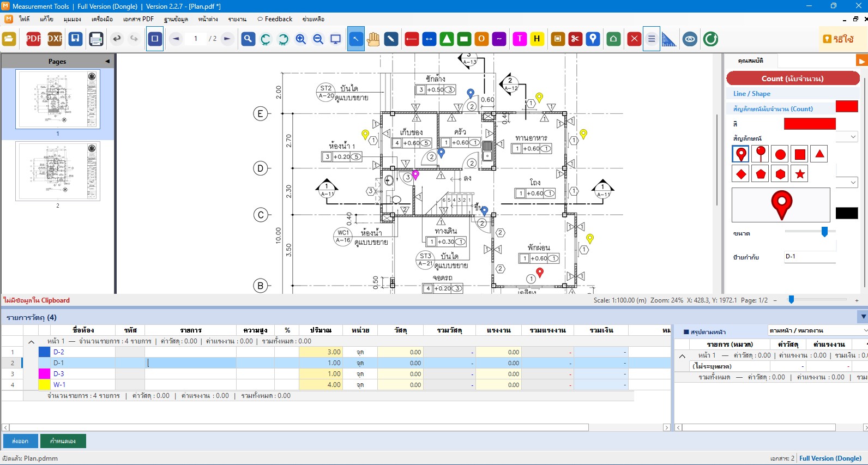
Task: Fit to screen with the monitor icon
Action: (336, 39)
